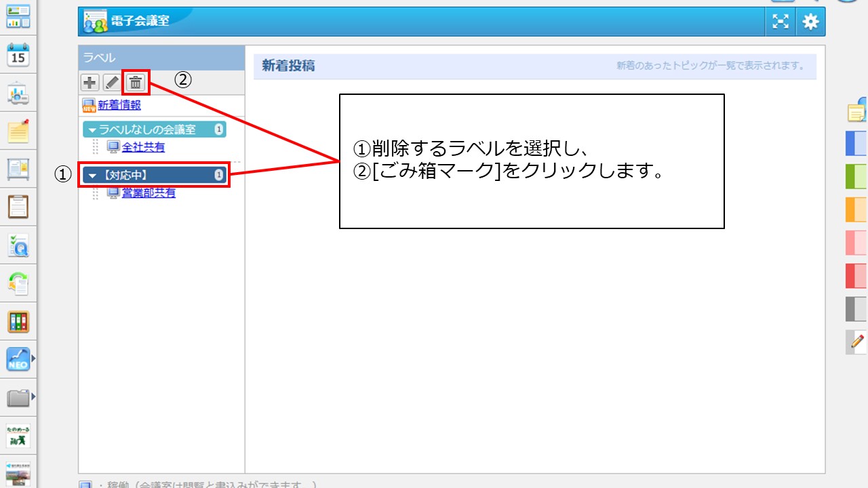868x488 pixels.
Task: Click the NEW icon beside 新着情報
Action: [89, 105]
